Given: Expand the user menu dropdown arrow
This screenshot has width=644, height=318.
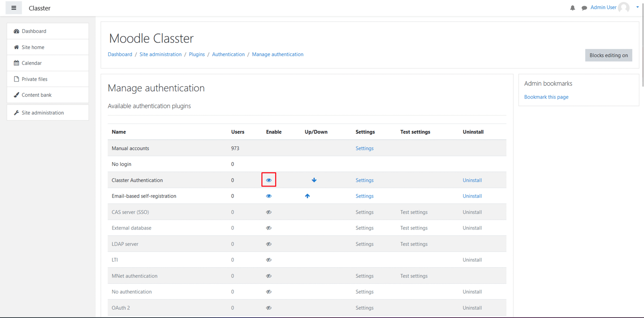Looking at the screenshot, I should 637,7.
